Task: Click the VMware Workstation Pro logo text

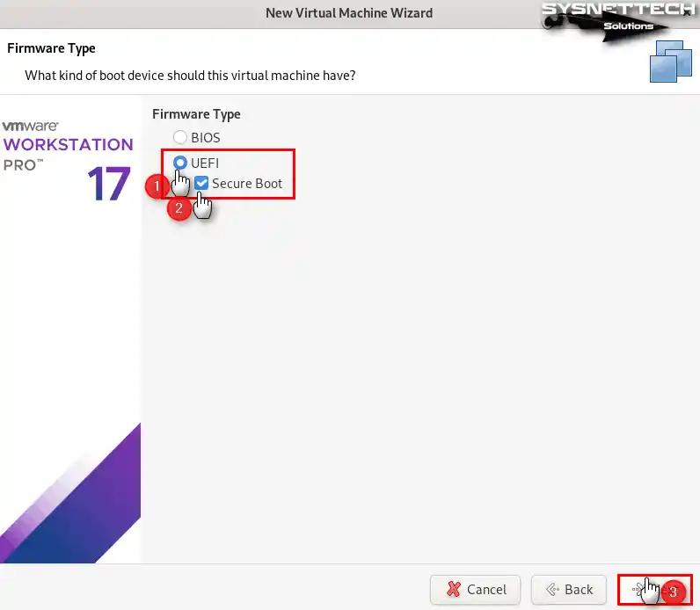Action: coord(68,145)
